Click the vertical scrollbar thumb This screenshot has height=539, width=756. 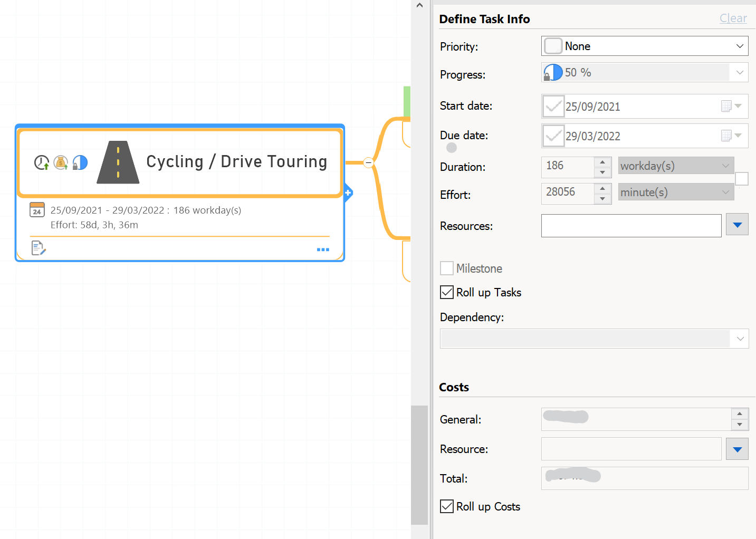coord(419,464)
